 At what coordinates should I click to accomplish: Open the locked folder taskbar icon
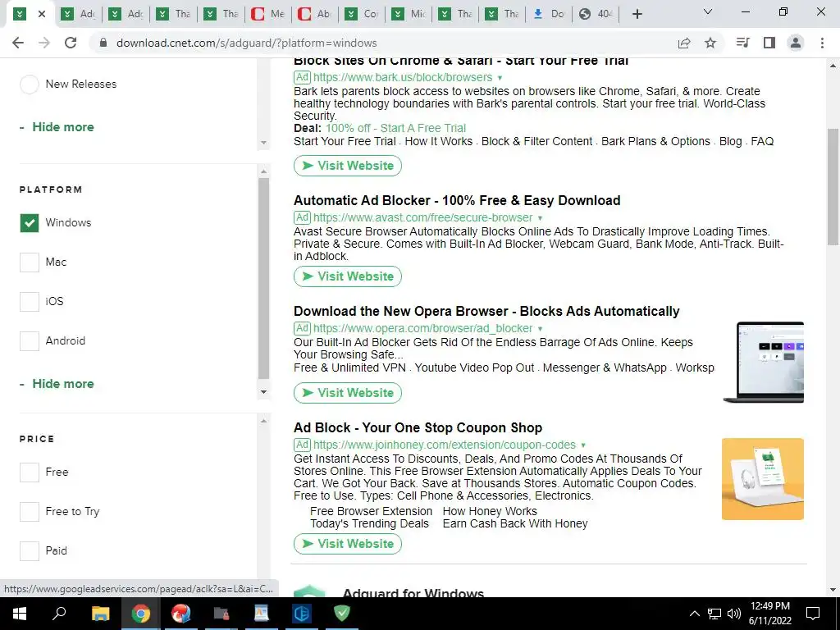[x=221, y=614]
